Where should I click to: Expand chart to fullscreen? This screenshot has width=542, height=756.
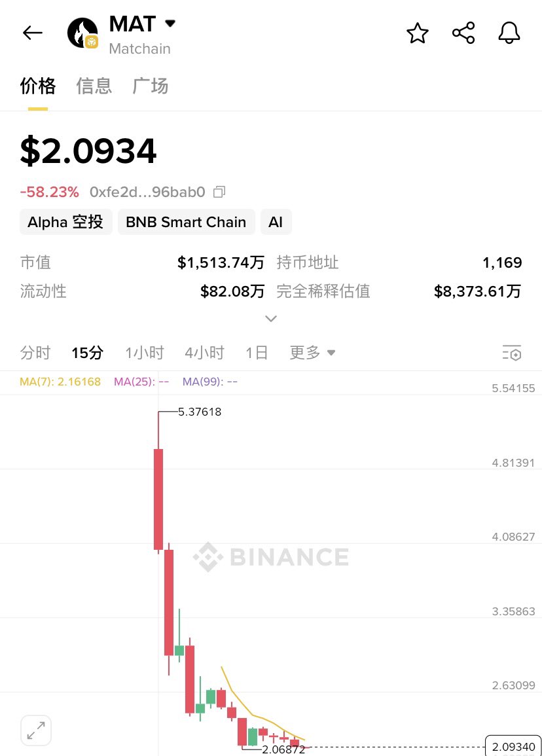(36, 730)
